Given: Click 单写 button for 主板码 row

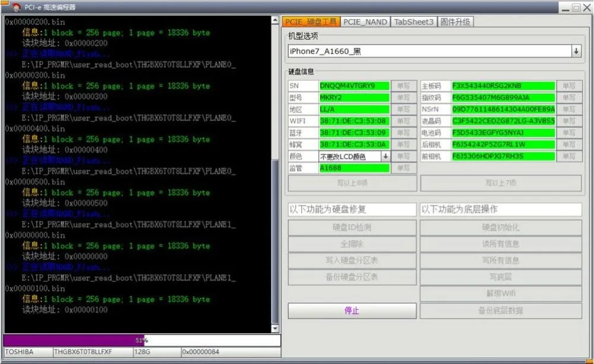Looking at the screenshot, I should 569,86.
